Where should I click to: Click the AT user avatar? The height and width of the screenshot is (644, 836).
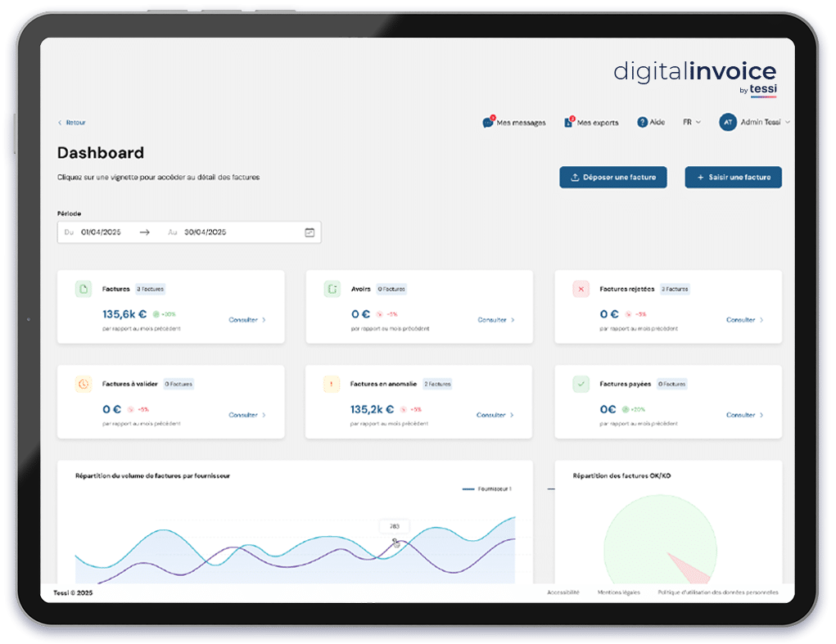tap(727, 122)
